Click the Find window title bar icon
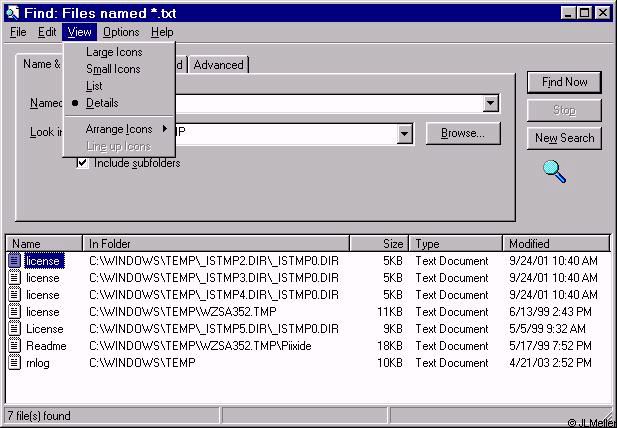The height and width of the screenshot is (428, 617). 12,13
